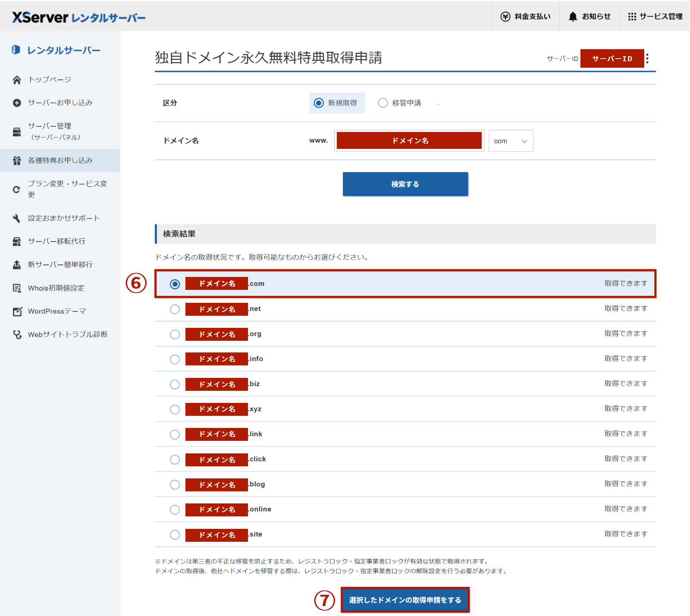Open notifications via the bell icon
Image resolution: width=690 pixels, height=616 pixels.
tap(572, 16)
